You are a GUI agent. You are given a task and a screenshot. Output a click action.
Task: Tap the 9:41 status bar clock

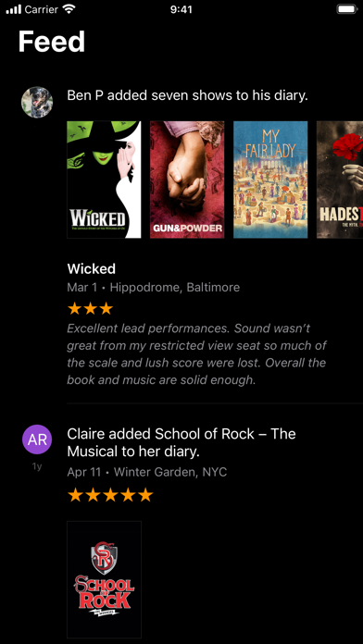point(181,9)
